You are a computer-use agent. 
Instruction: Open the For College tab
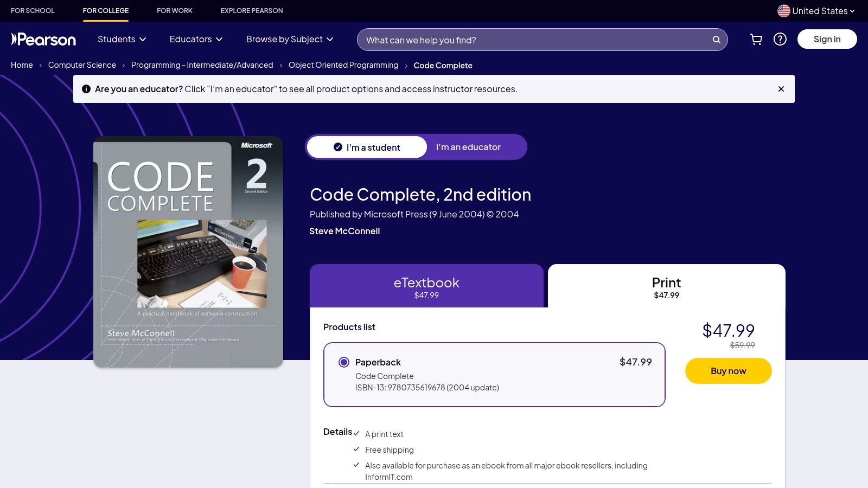pos(106,10)
